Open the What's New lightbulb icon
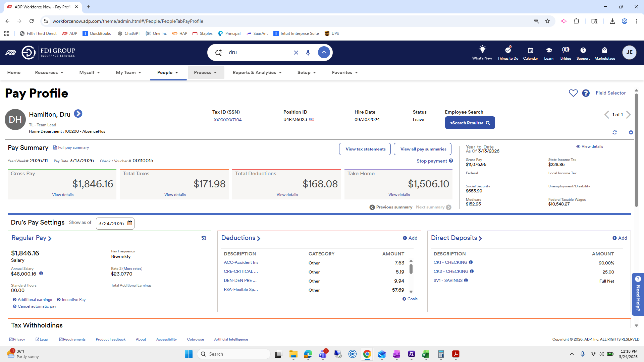The width and height of the screenshot is (644, 362). [x=482, y=50]
